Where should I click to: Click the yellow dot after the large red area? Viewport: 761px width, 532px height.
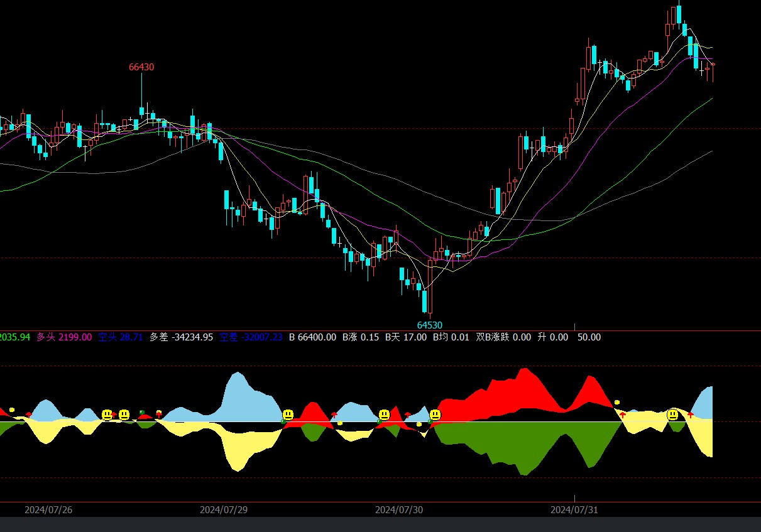click(x=617, y=402)
